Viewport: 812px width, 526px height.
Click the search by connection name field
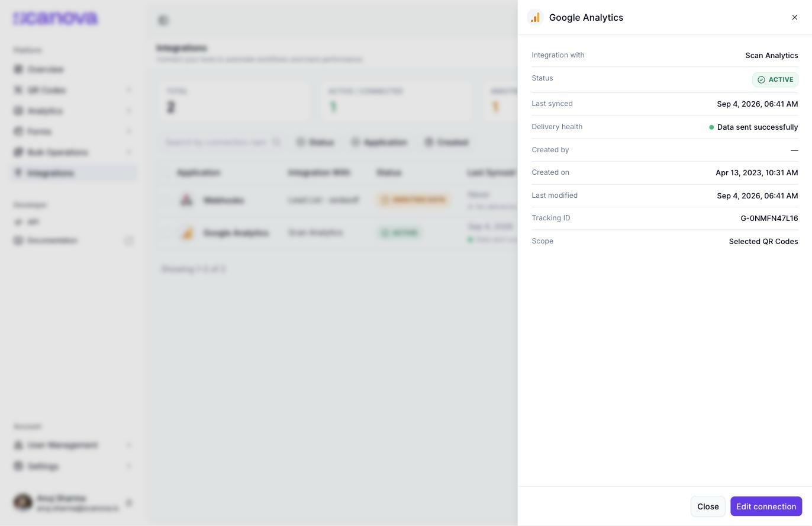pyautogui.click(x=223, y=142)
